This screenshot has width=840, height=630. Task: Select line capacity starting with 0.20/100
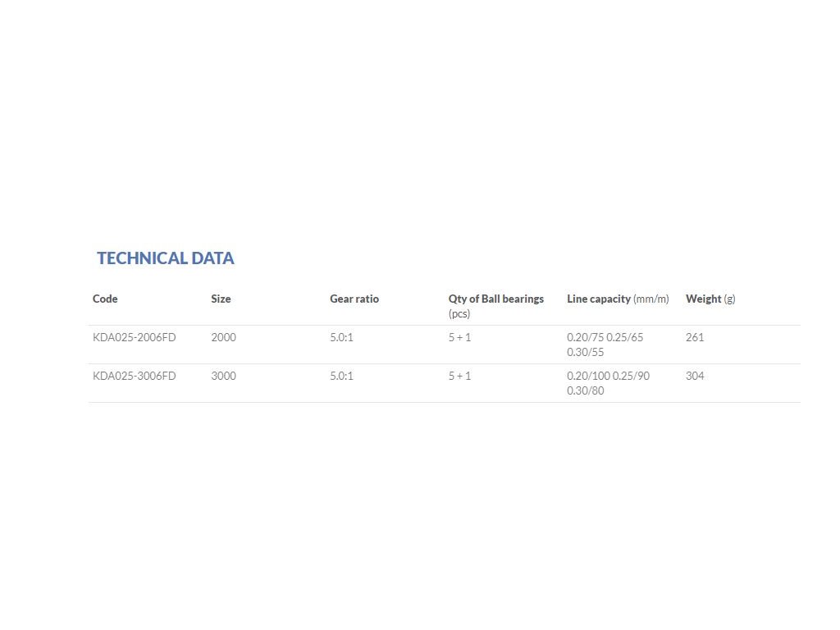pyautogui.click(x=608, y=383)
